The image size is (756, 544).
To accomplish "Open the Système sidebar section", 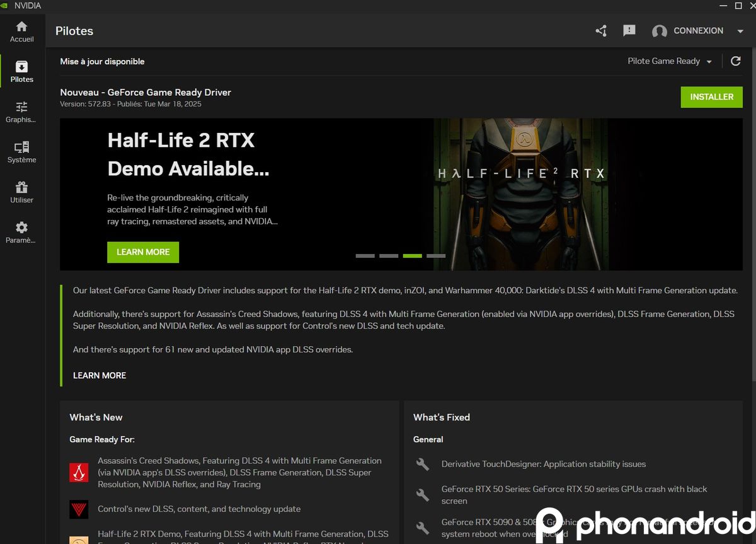I will (22, 153).
